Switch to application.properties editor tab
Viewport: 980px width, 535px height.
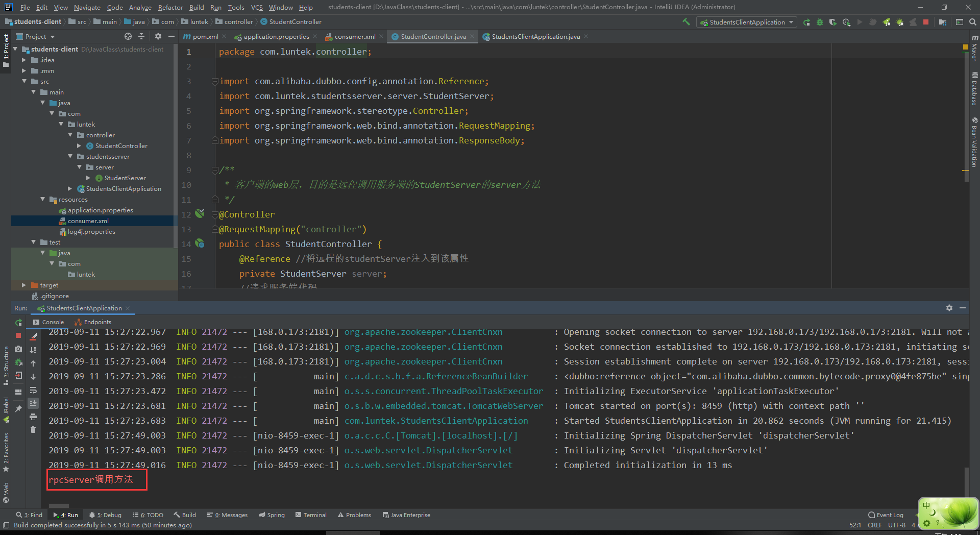(272, 36)
